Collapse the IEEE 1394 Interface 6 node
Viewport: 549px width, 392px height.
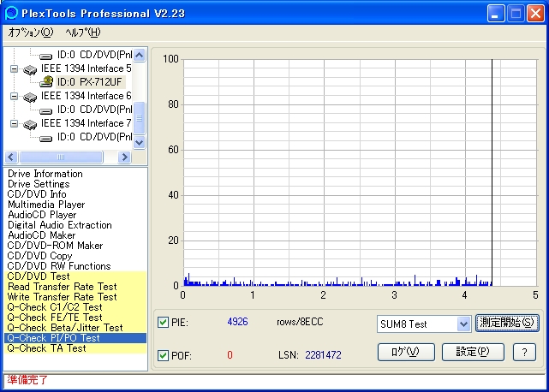click(x=14, y=96)
